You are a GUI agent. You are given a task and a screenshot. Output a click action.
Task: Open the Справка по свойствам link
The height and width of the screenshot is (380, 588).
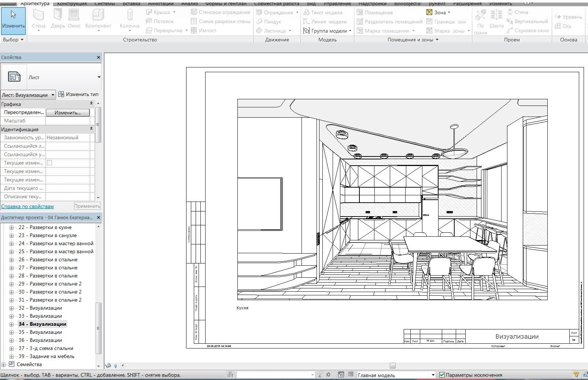coord(27,206)
